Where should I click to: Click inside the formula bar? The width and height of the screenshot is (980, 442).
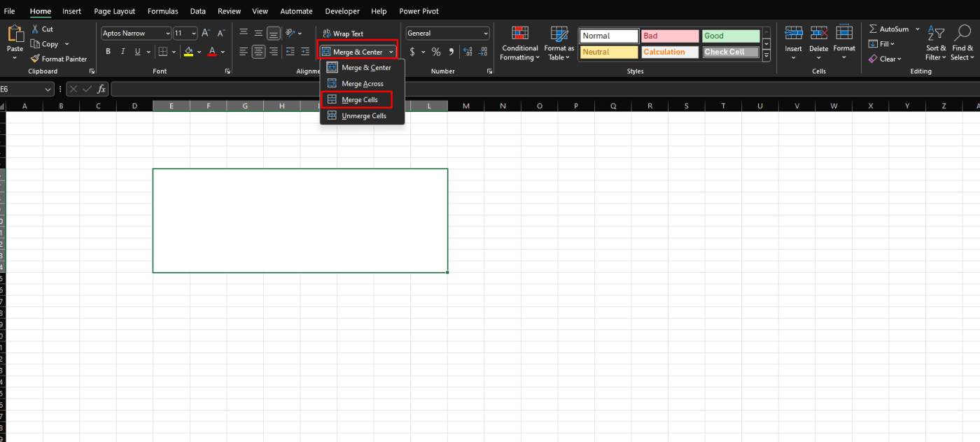coord(546,89)
